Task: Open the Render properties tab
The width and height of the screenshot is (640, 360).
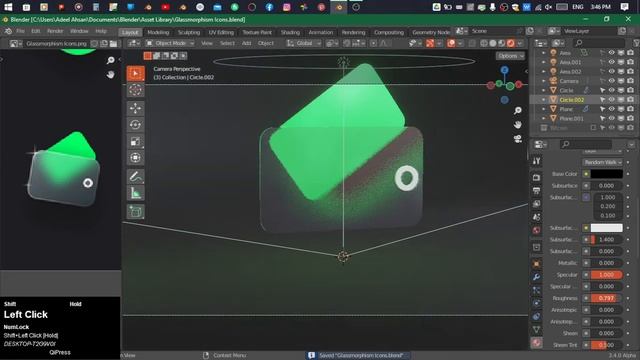Action: click(x=536, y=178)
